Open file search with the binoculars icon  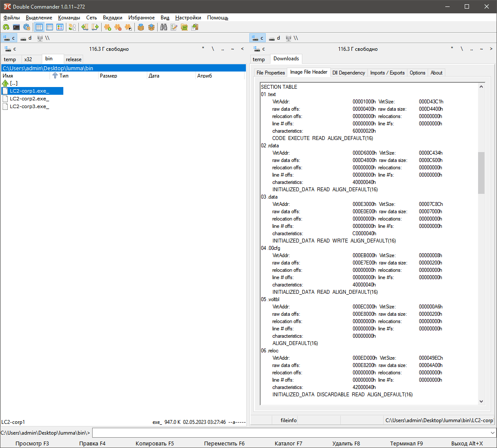(x=164, y=27)
